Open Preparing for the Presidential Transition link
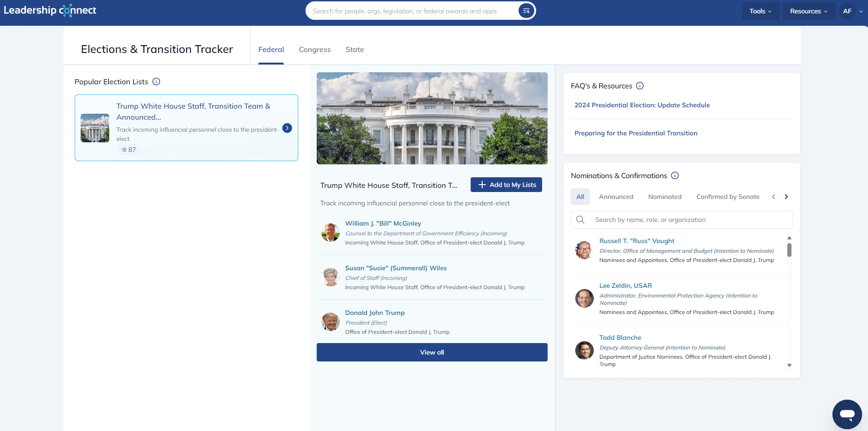868x431 pixels. (636, 133)
